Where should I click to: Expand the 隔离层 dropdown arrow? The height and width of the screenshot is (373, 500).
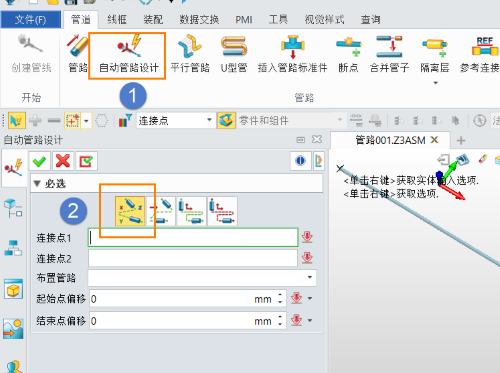coord(435,83)
